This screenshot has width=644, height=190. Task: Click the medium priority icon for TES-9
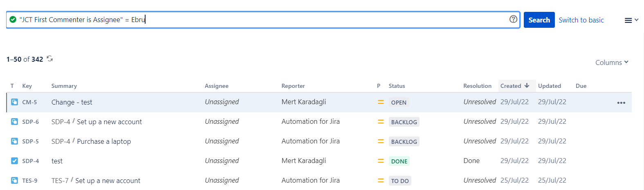tap(381, 181)
